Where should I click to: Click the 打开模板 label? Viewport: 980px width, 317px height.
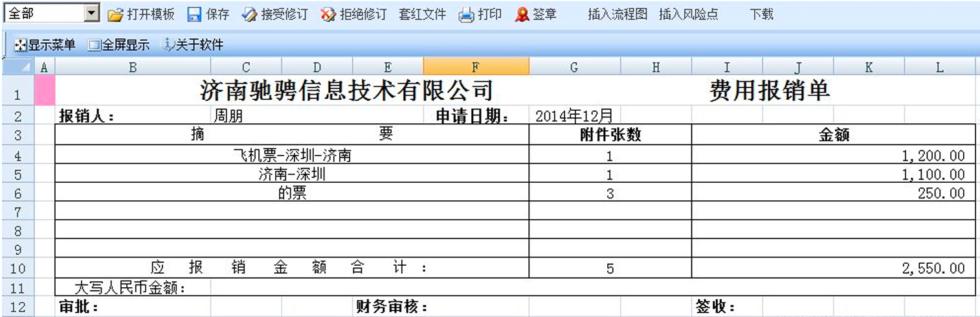point(151,14)
